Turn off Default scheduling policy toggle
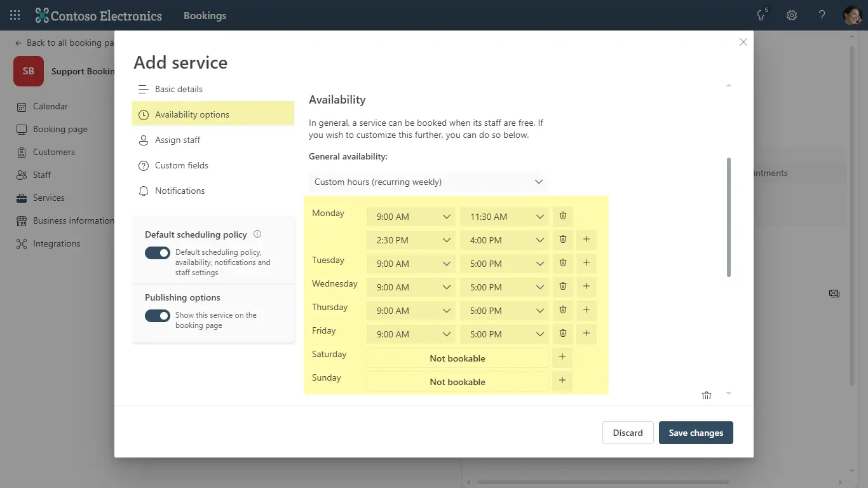Viewport: 868px width, 488px height. (x=158, y=253)
